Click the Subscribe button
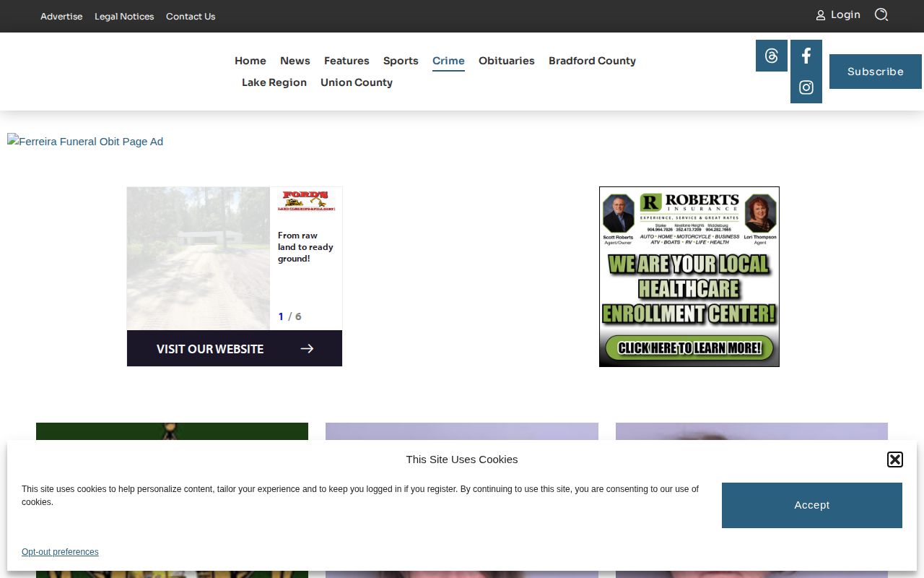This screenshot has height=578, width=924. pyautogui.click(x=876, y=72)
